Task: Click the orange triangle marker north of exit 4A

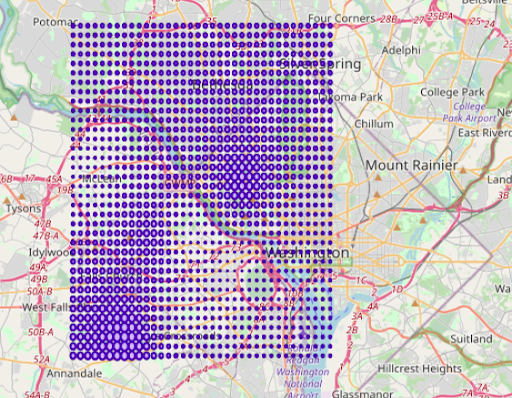Action: [x=415, y=303]
